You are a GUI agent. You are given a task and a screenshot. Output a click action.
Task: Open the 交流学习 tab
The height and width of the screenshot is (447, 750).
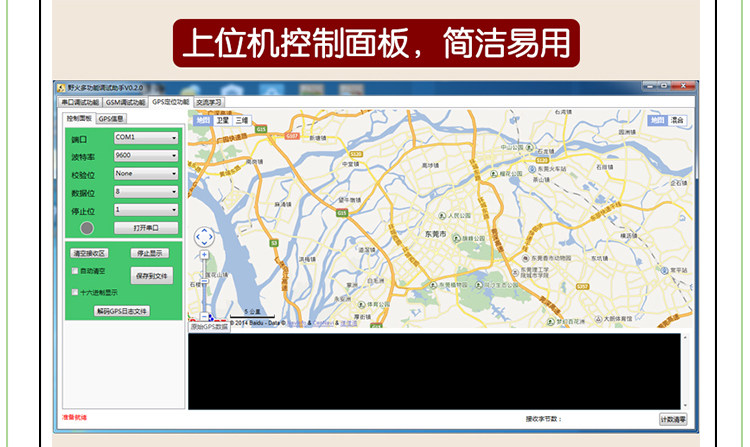coord(209,102)
